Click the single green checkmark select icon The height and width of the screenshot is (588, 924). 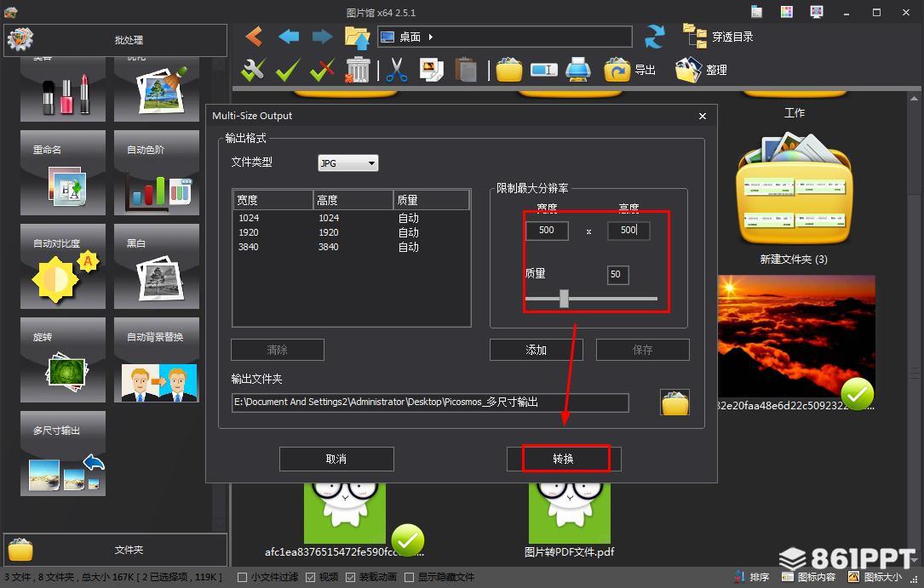coord(288,70)
